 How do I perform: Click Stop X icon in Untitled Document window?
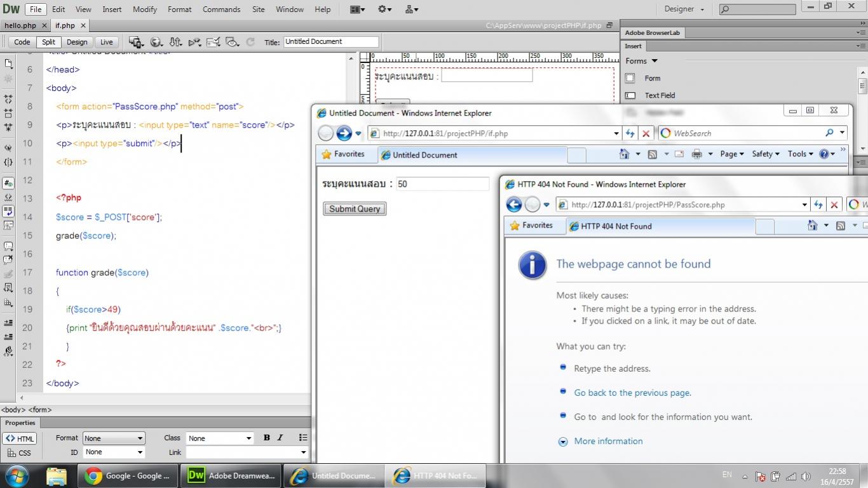[646, 133]
